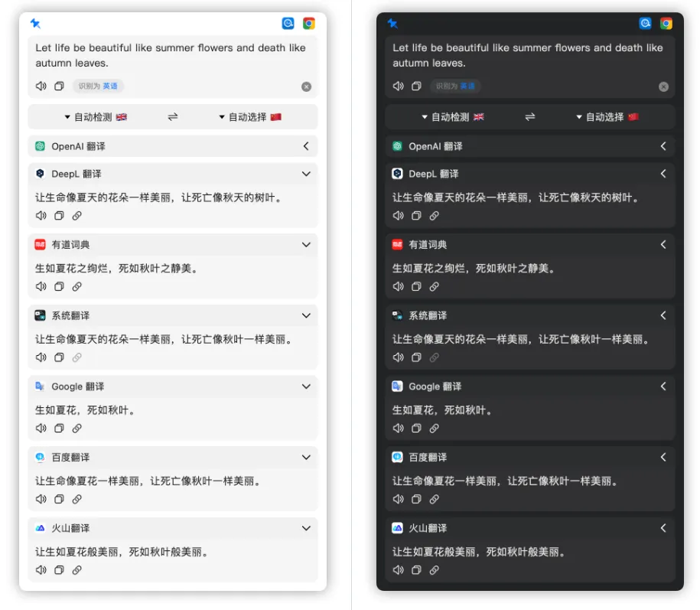
Task: Click the 系统翻译 chevron in the dark window
Action: (x=663, y=315)
